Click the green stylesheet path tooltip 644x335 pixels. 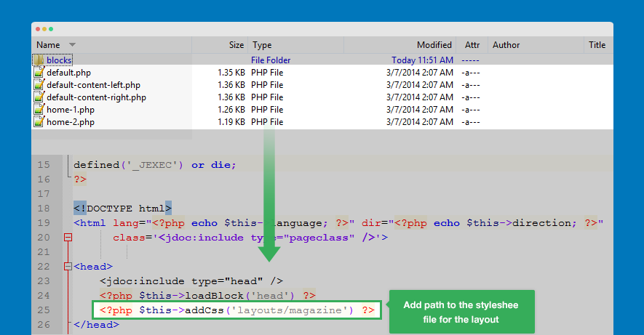[x=461, y=312]
